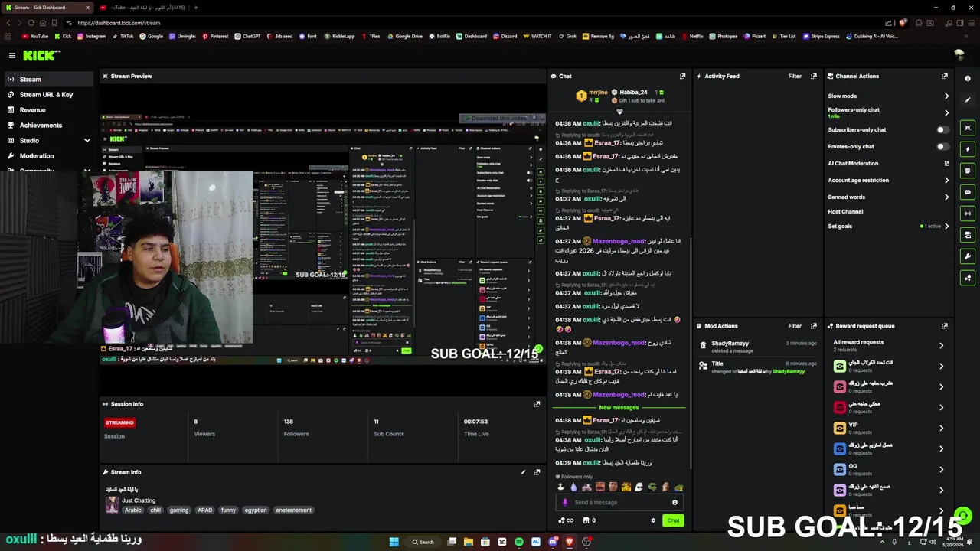Screen dimensions: 980x551
Task: Toggle the wrench mod widget icon
Action: (968, 256)
